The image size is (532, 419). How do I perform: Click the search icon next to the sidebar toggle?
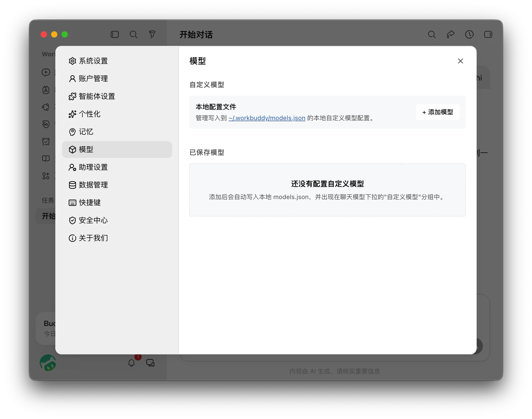(134, 34)
